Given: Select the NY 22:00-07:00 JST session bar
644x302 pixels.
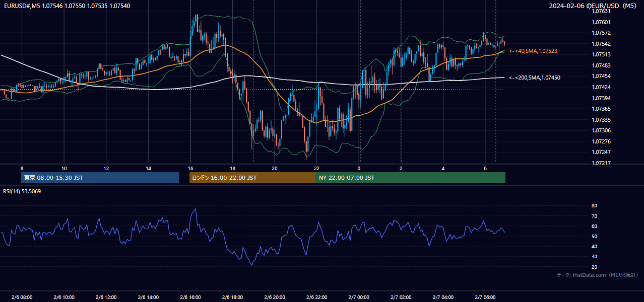Looking at the screenshot, I should tap(410, 178).
